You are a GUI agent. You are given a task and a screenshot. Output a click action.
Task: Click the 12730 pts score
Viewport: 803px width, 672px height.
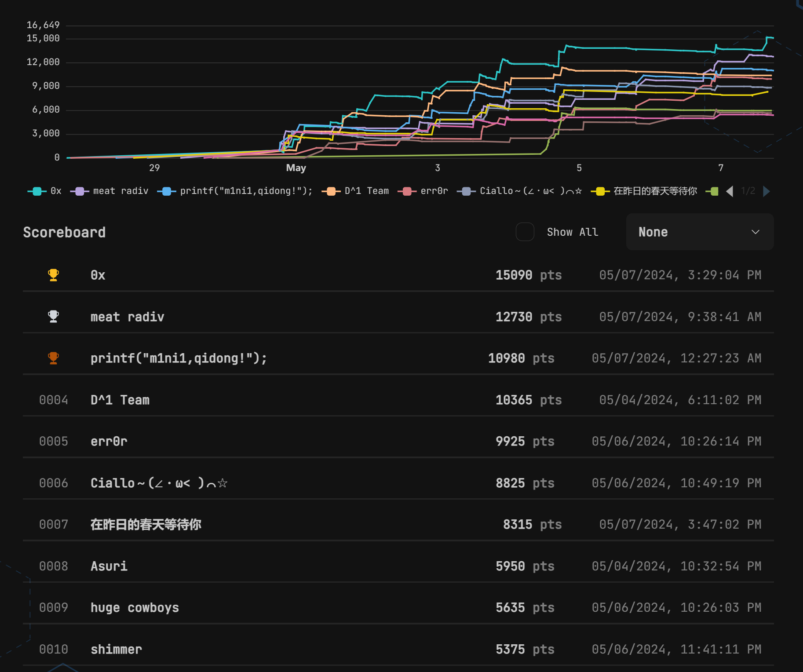click(x=529, y=317)
